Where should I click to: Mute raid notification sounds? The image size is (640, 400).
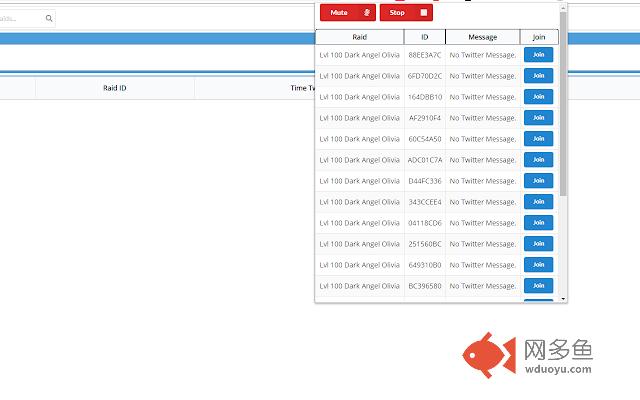(348, 13)
